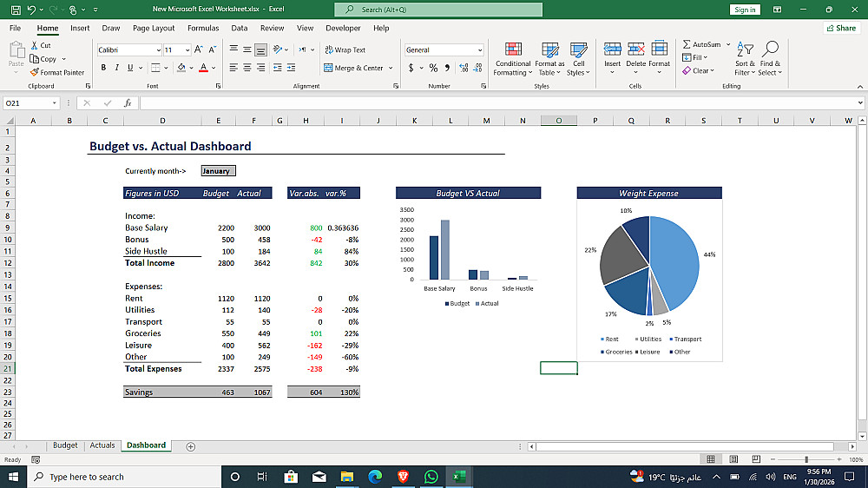
Task: Toggle Italic formatting
Action: click(117, 68)
